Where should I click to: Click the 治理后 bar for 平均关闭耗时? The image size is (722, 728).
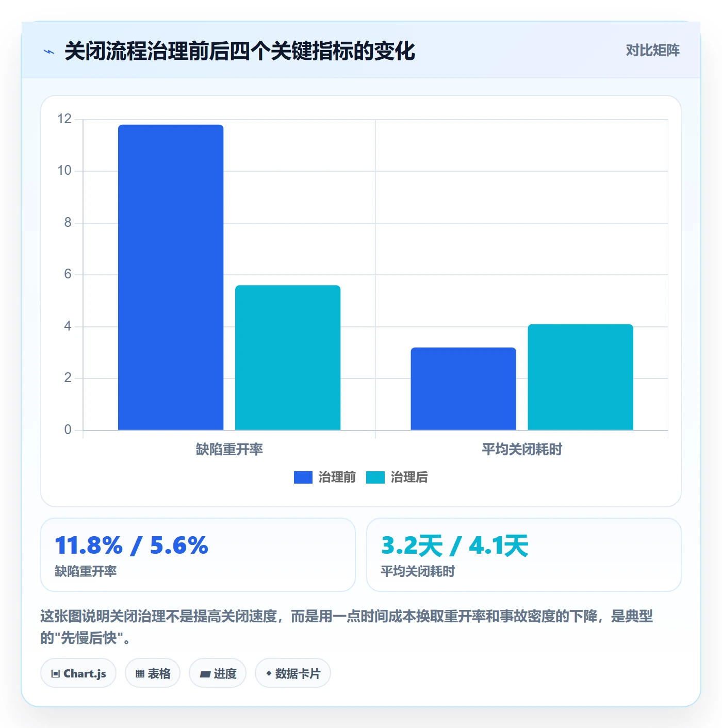pos(580,377)
